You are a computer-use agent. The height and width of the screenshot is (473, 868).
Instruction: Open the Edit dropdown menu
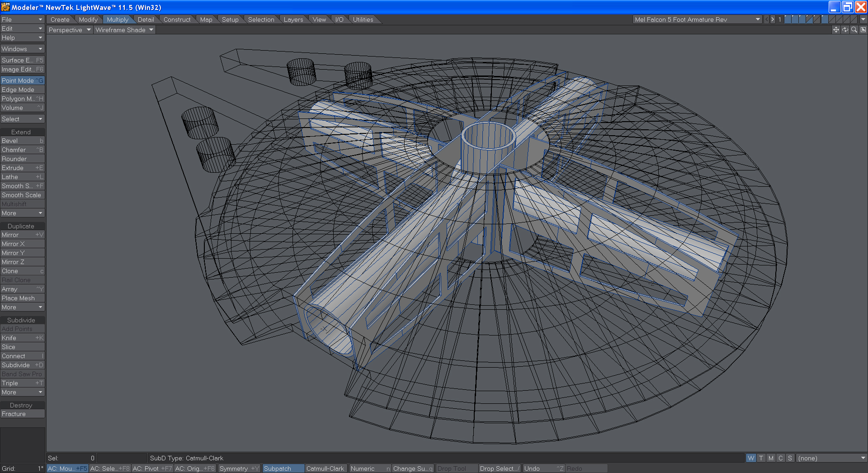coord(22,28)
